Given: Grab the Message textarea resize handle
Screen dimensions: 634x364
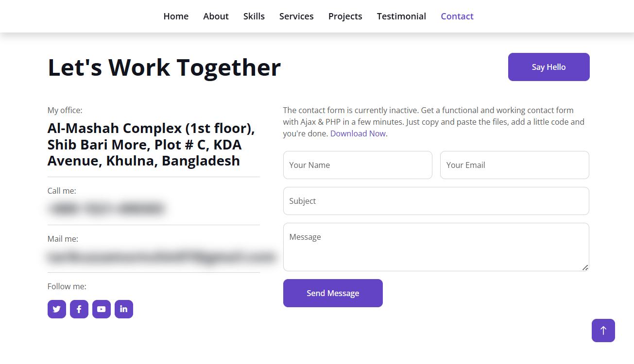Looking at the screenshot, I should (x=585, y=267).
